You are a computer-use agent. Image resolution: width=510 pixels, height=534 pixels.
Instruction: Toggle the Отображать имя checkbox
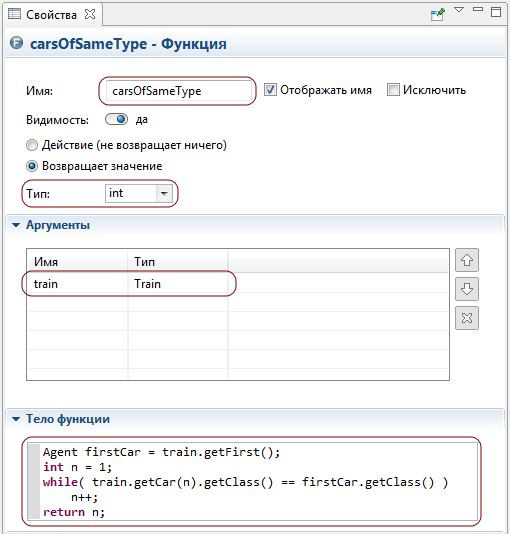270,90
